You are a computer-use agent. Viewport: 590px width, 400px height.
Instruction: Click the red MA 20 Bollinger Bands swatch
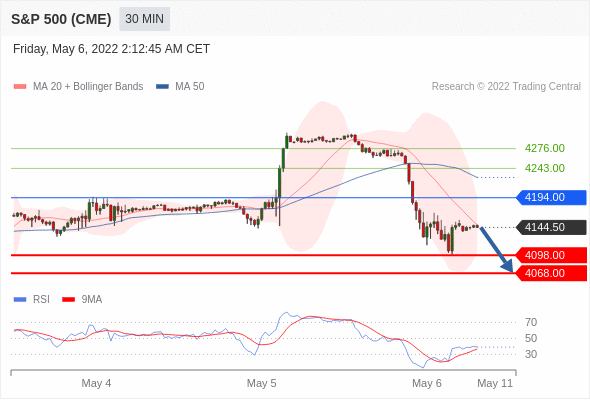[x=20, y=87]
